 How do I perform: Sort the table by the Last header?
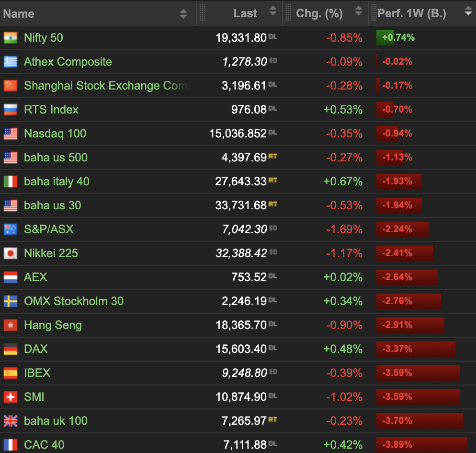coord(245,13)
